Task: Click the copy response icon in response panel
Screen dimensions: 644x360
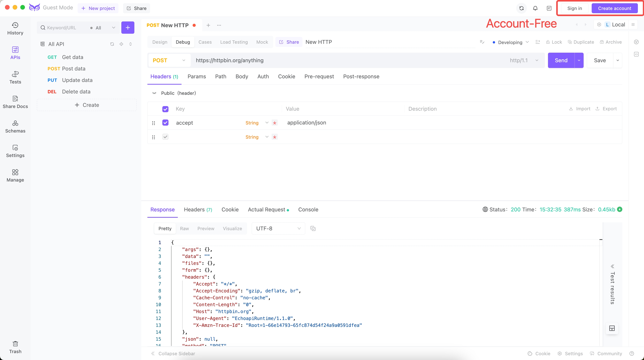Action: 313,228
